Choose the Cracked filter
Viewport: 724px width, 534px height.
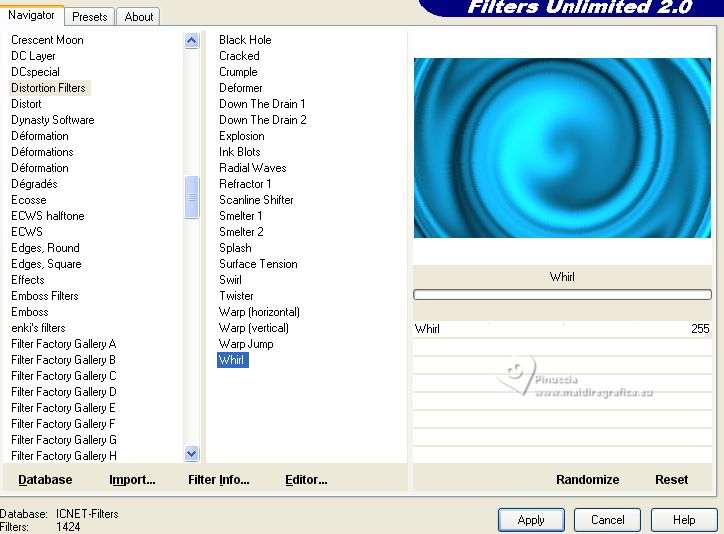click(x=239, y=56)
